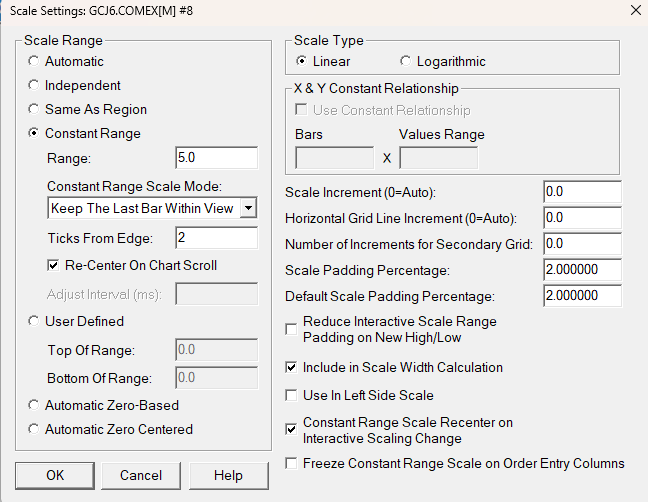Click the Range input field
Screen dimensions: 648x502
[216, 158]
